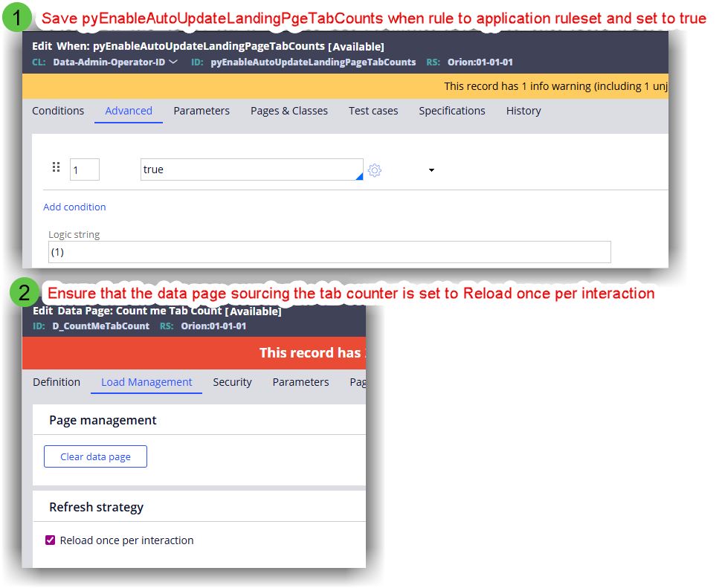This screenshot has height=588, width=725.
Task: Open the dropdown arrow right of the gear
Action: pyautogui.click(x=431, y=170)
